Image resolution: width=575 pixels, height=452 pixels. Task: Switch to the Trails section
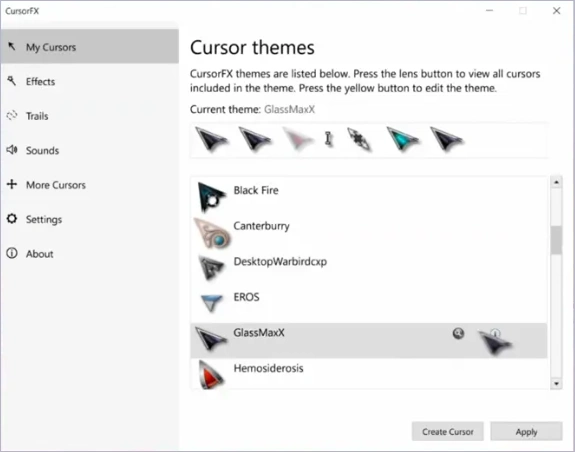pos(89,116)
